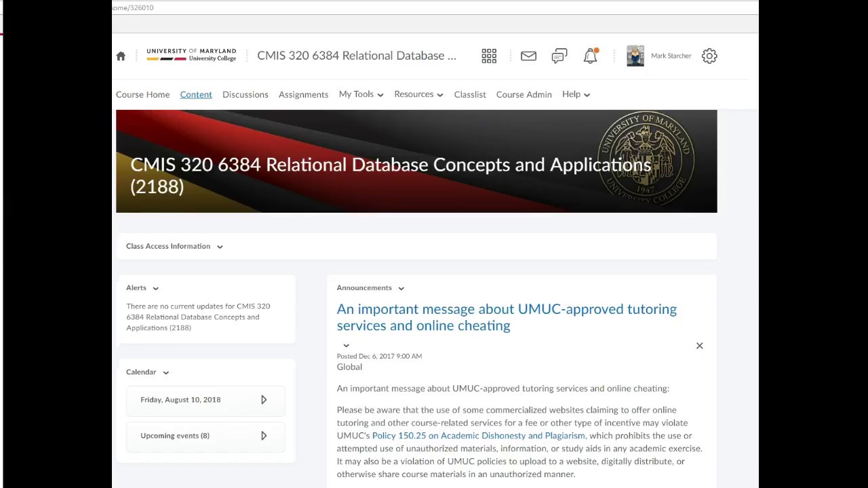Click the 'Posted Dec 6, 2017 9:00 AM' text
The height and width of the screenshot is (488, 868).
[379, 356]
